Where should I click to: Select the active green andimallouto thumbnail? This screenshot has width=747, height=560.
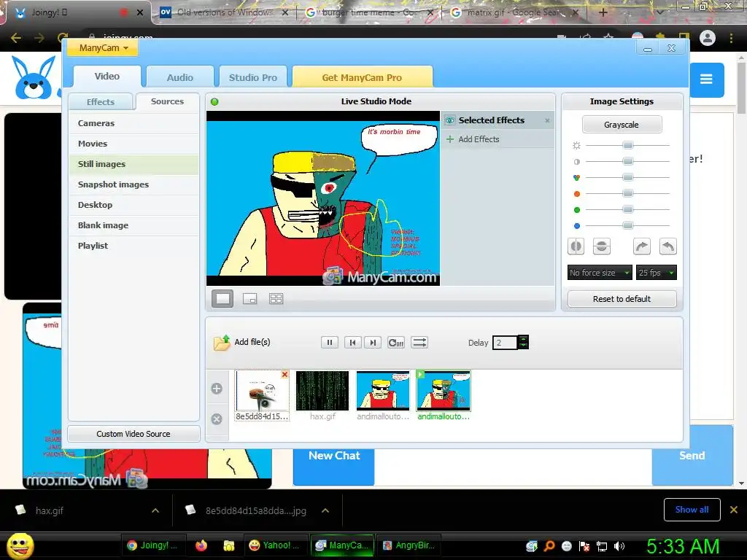pyautogui.click(x=444, y=391)
